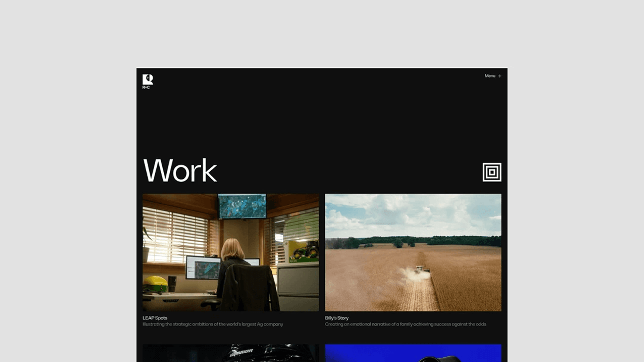
Task: Click the R+C text under logo
Action: click(x=146, y=87)
